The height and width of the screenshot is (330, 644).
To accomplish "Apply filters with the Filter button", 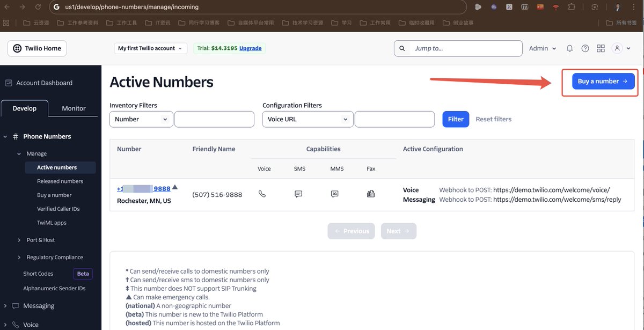I will (456, 119).
